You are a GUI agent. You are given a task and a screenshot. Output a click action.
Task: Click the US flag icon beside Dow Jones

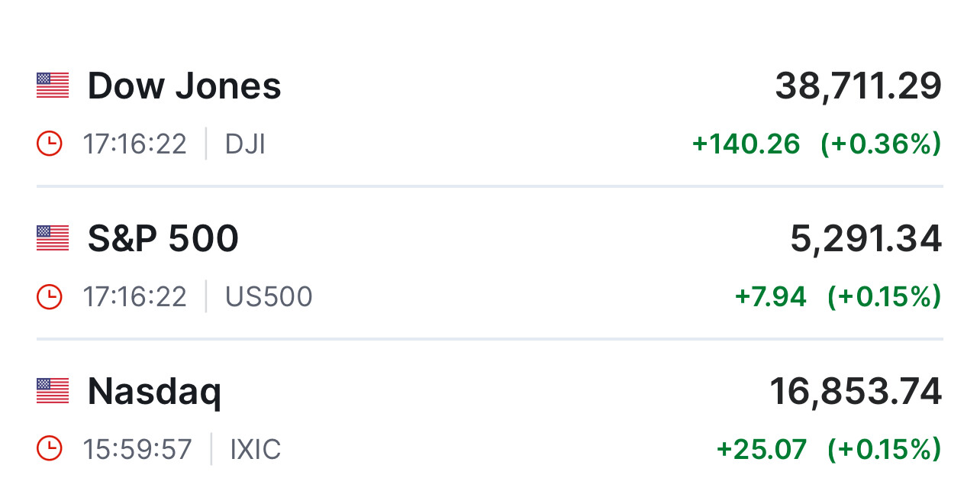[x=53, y=86]
